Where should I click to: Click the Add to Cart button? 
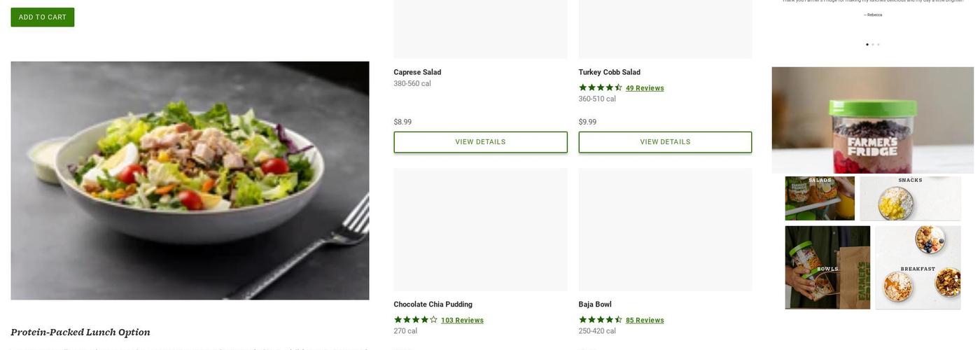click(x=43, y=17)
